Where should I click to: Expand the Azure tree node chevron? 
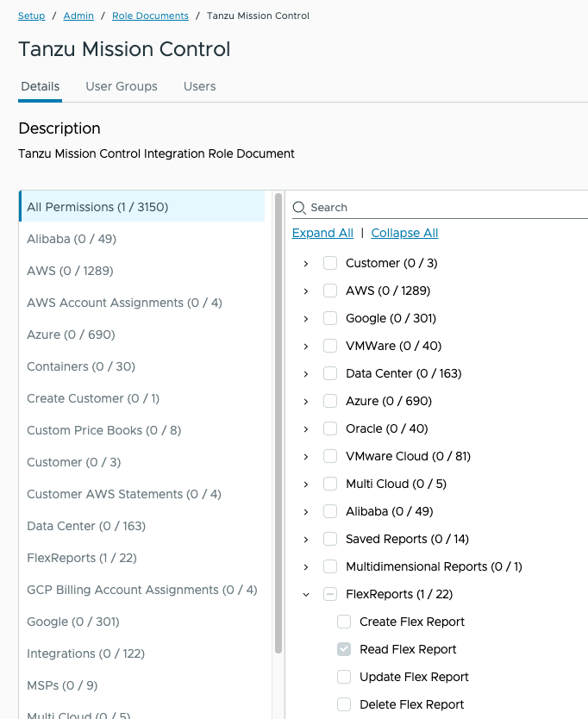[306, 402]
